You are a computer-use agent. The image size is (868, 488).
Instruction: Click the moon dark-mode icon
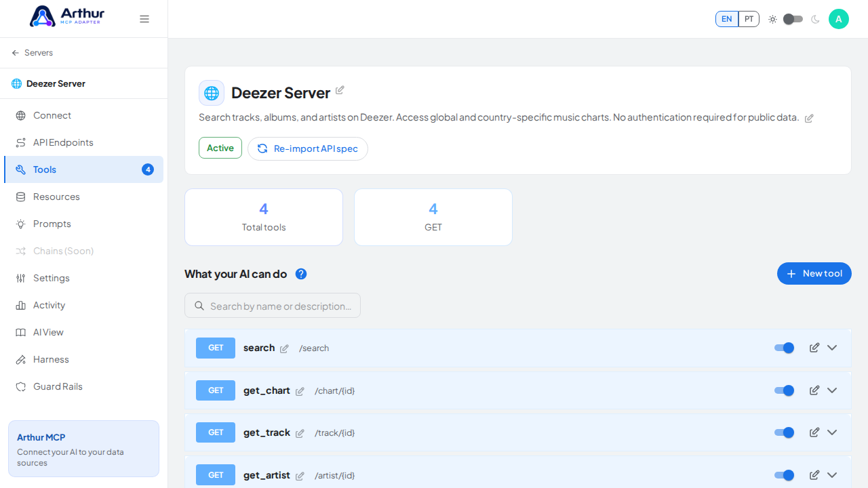[x=815, y=19]
